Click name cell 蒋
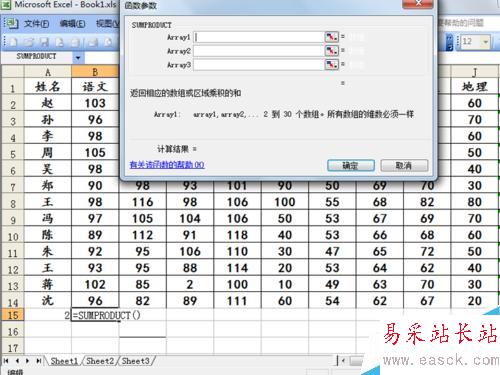500x375 pixels. tap(48, 284)
